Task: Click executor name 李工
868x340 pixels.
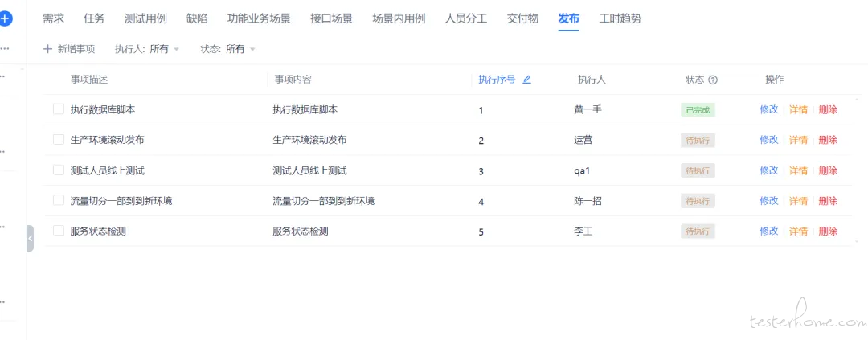Action: (x=583, y=231)
